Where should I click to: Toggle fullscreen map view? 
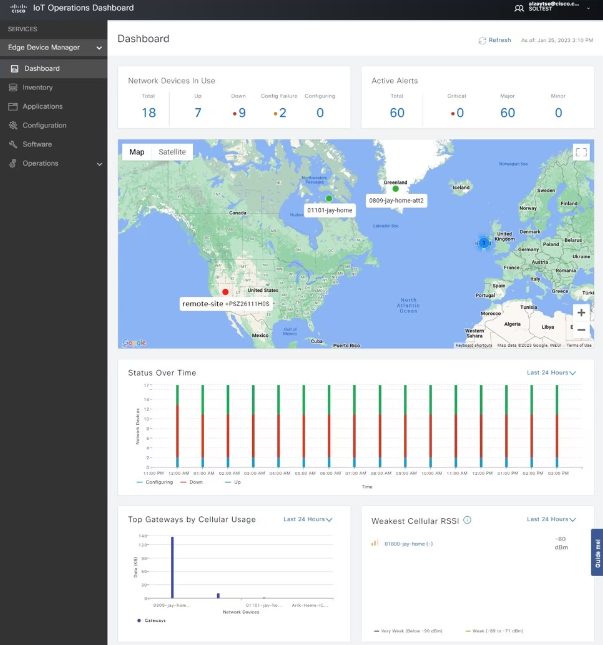tap(581, 153)
